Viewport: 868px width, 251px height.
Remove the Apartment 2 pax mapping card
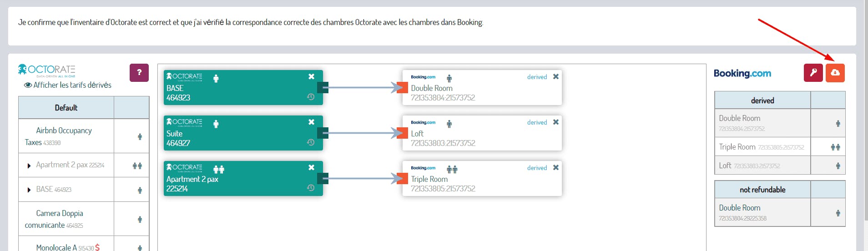pos(311,167)
